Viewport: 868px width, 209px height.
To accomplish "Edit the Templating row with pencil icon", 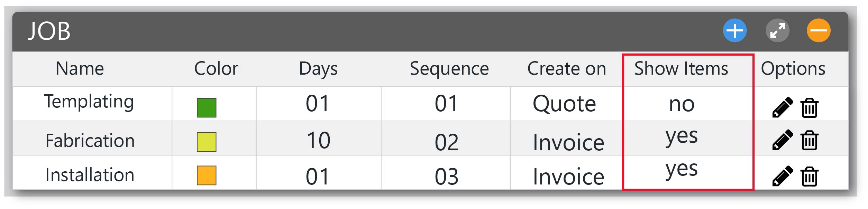I will (x=783, y=107).
